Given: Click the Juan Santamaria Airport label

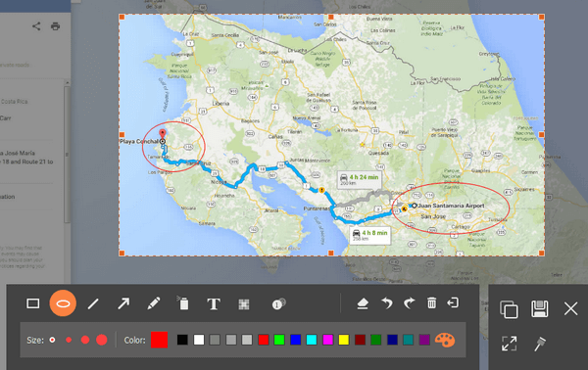Looking at the screenshot, I should [451, 206].
